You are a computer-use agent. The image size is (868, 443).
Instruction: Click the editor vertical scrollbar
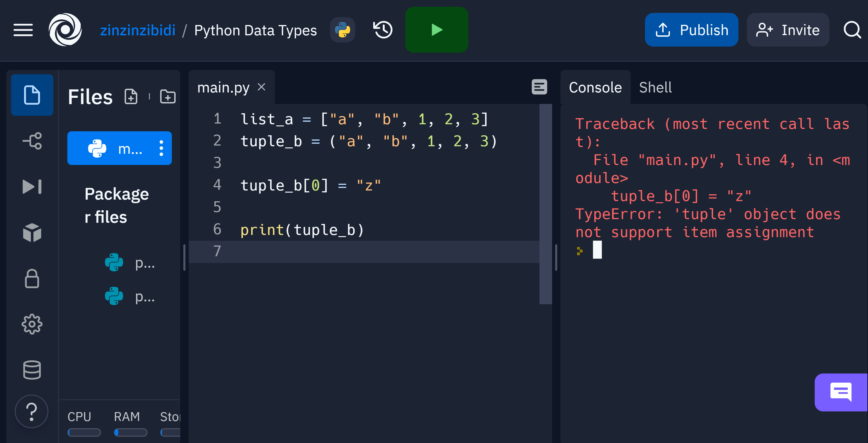pos(546,204)
